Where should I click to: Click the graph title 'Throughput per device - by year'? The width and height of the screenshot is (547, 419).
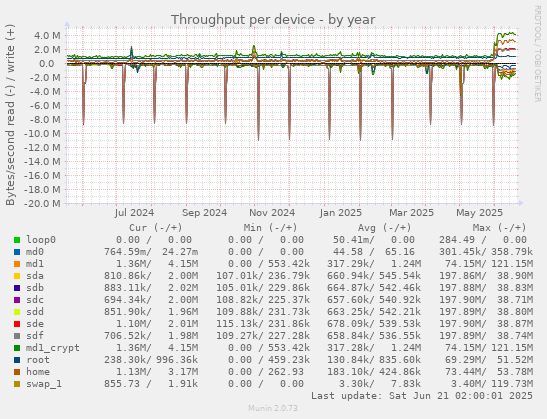click(273, 20)
